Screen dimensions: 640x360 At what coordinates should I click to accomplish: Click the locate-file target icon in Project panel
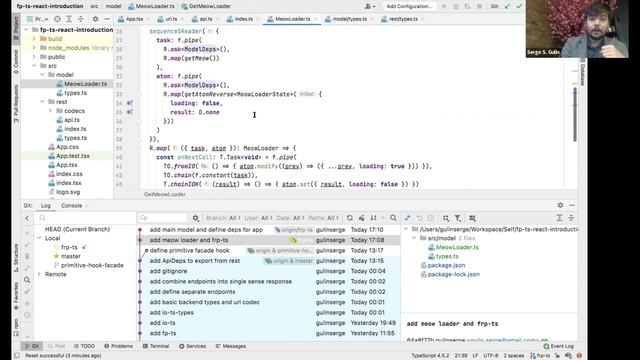point(57,19)
